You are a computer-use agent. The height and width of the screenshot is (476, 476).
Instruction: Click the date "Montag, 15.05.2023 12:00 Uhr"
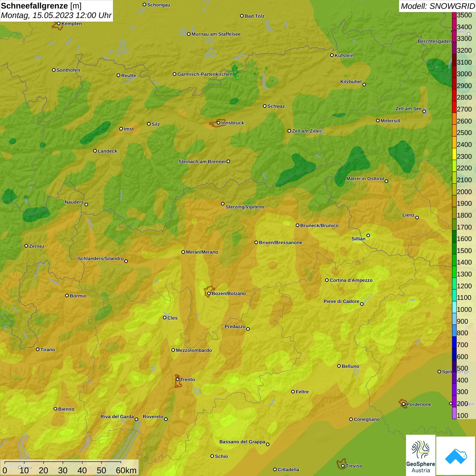point(56,15)
